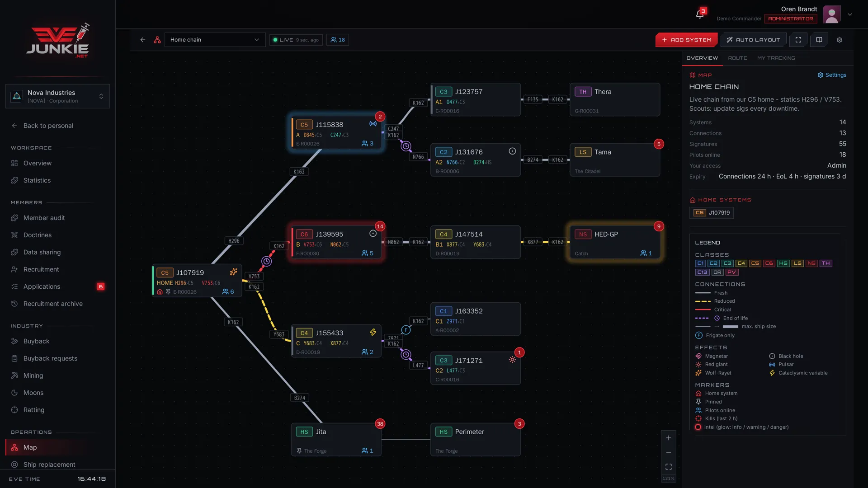This screenshot has height=488, width=868.
Task: Switch to the Route tab
Action: pyautogui.click(x=737, y=58)
